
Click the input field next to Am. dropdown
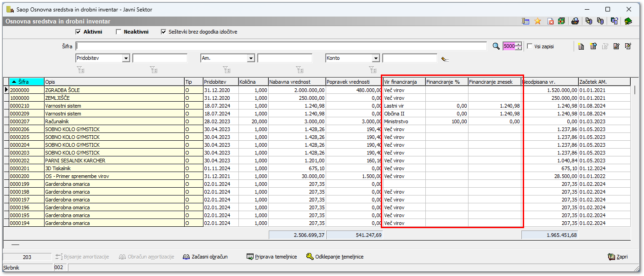(x=285, y=58)
